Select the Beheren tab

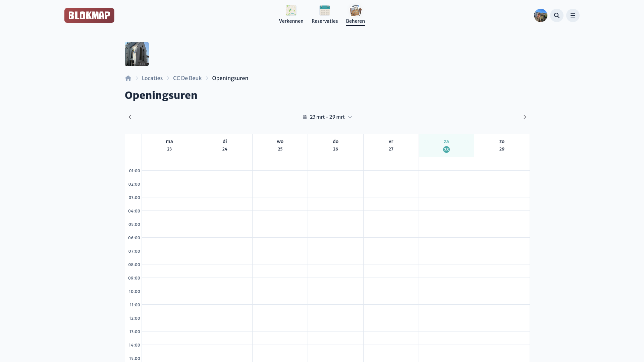coord(355,15)
